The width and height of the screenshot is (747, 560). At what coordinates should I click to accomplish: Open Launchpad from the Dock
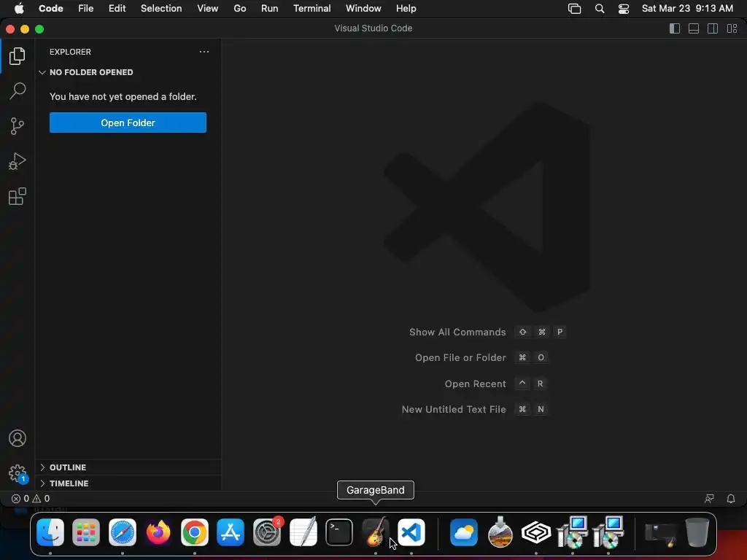click(x=86, y=532)
